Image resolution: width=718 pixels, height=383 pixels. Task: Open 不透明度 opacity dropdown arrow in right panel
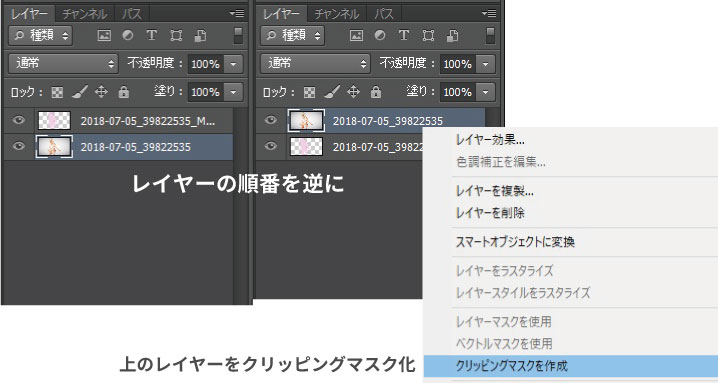click(x=485, y=64)
